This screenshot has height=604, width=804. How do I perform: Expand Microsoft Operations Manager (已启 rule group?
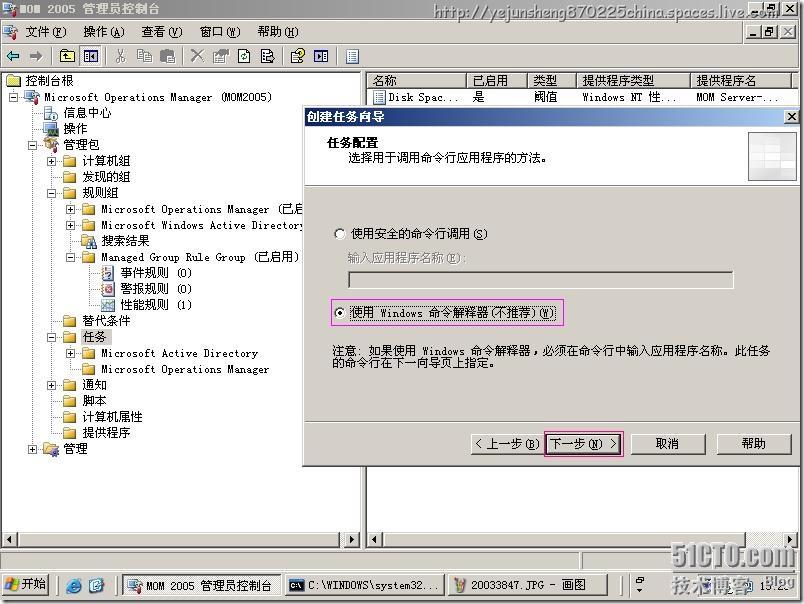point(70,209)
